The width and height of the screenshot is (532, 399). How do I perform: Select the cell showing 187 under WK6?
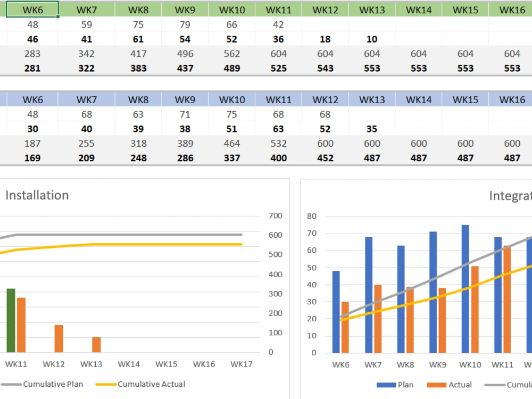point(31,143)
